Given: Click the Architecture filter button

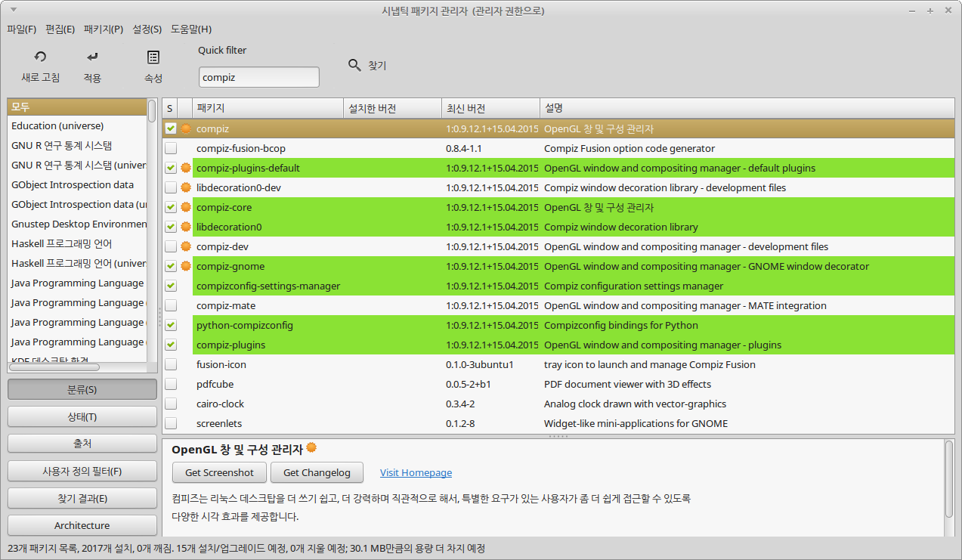Looking at the screenshot, I should point(82,525).
